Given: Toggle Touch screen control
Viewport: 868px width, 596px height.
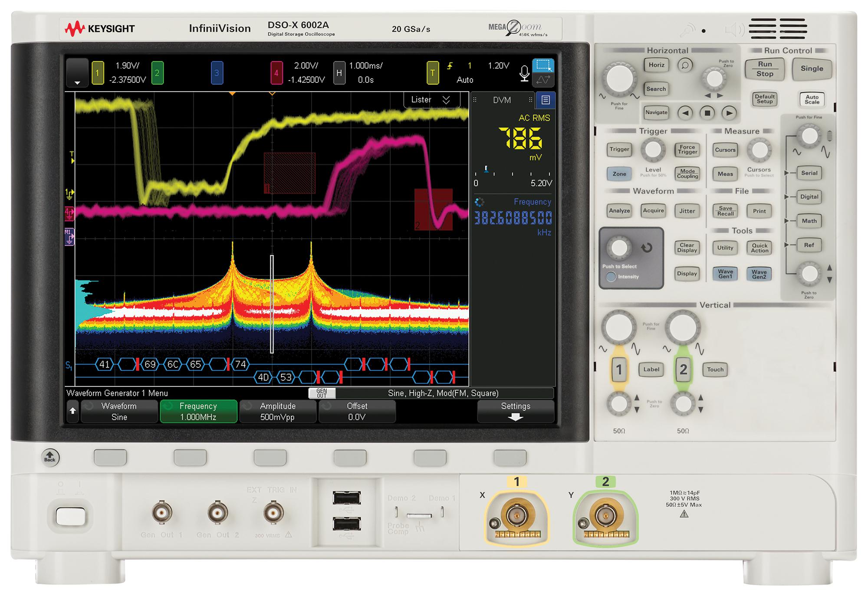Looking at the screenshot, I should 715,369.
